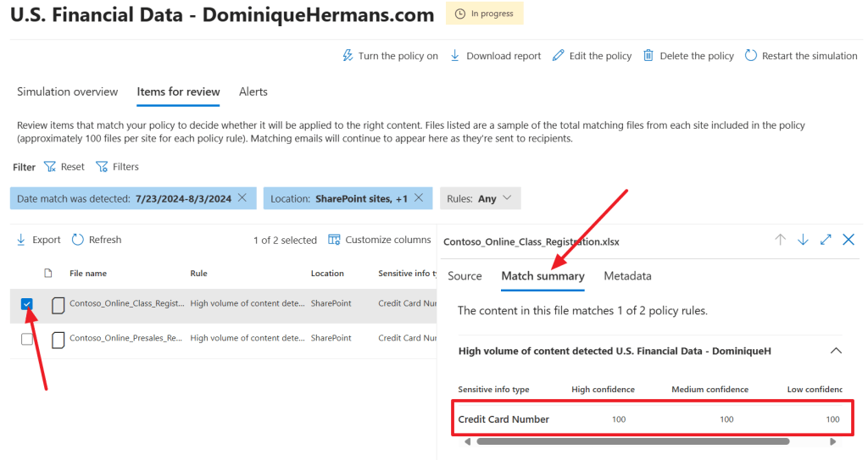Expand the details pane to full screen
Image resolution: width=868 pixels, height=460 pixels.
(x=826, y=240)
